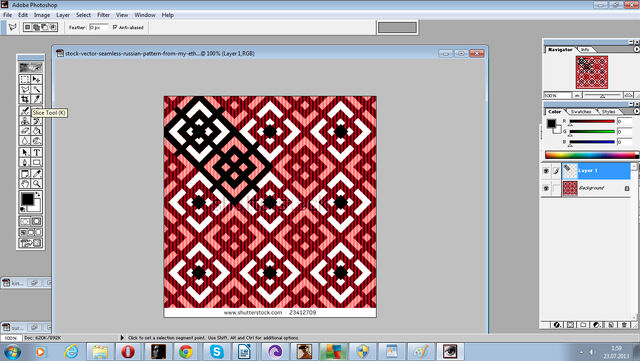640x361 pixels.
Task: Select the Eraser tool
Action: click(x=25, y=131)
